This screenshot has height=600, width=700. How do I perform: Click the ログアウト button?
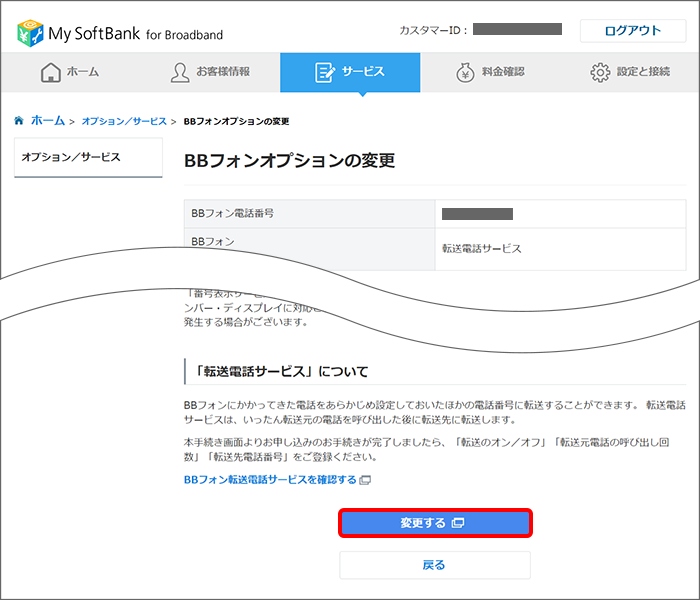coord(633,31)
